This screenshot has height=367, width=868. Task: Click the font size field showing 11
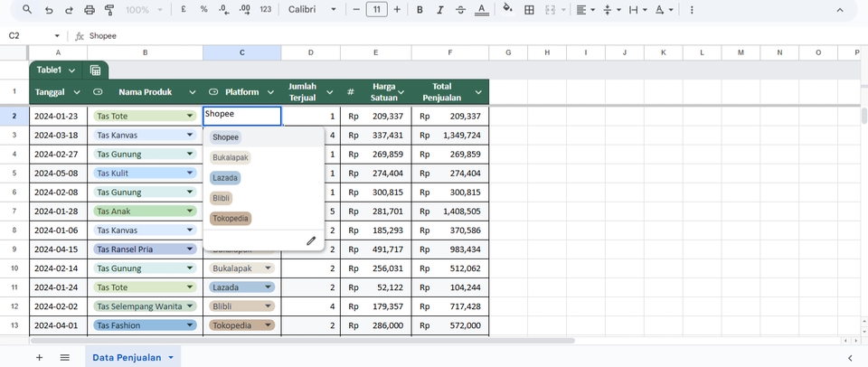pyautogui.click(x=376, y=10)
